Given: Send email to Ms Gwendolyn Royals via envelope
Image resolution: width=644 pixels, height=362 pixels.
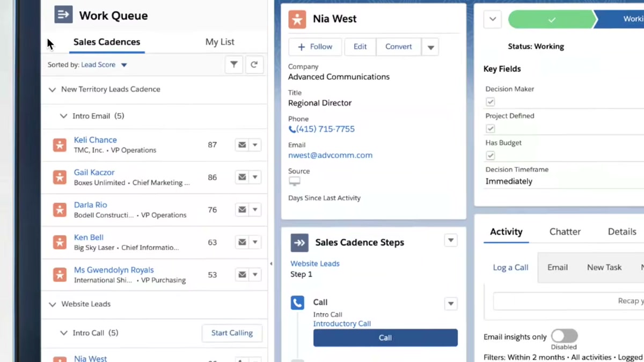Looking at the screenshot, I should tap(242, 275).
